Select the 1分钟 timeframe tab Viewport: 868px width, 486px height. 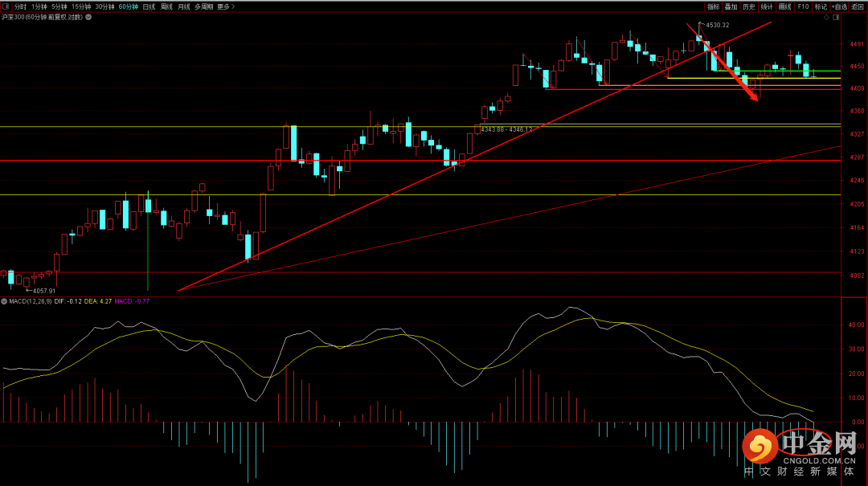(39, 6)
